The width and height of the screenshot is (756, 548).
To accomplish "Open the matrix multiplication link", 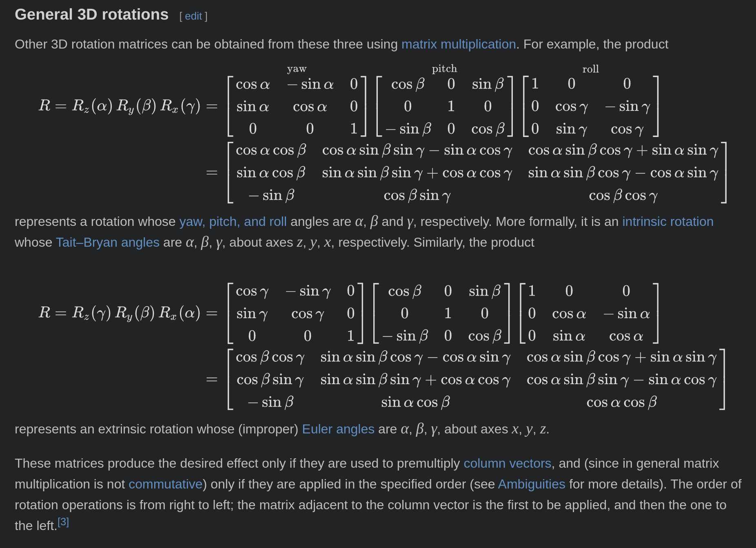I will pos(458,44).
